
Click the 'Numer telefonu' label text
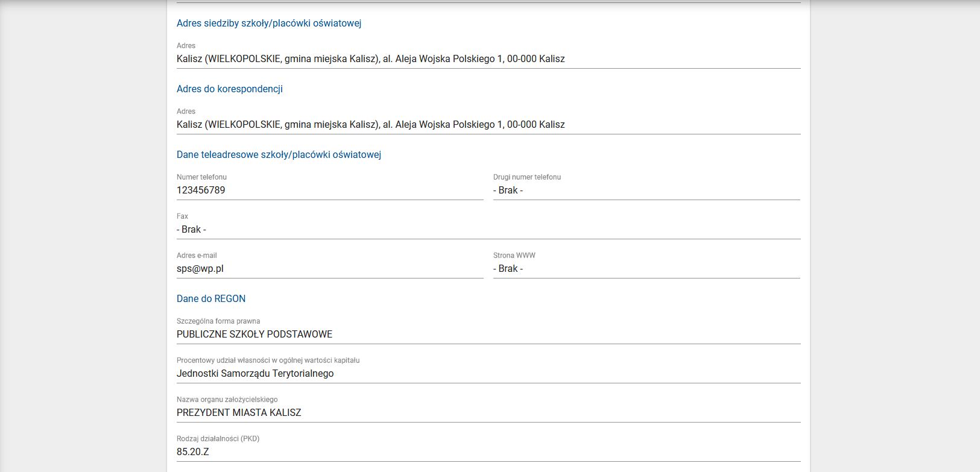coord(201,177)
